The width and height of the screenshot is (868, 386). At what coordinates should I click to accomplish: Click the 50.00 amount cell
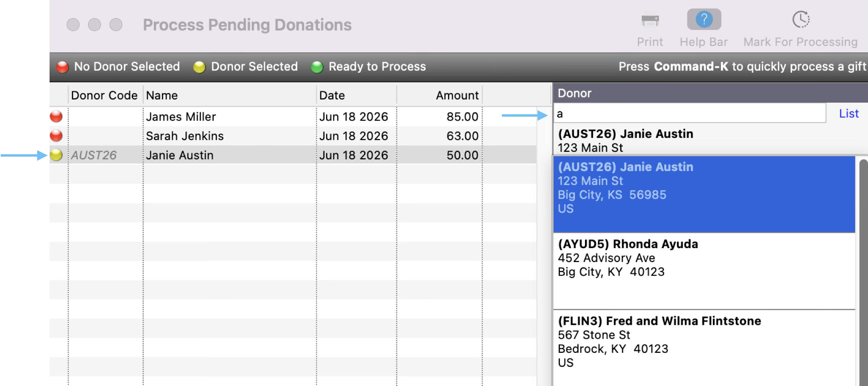439,155
